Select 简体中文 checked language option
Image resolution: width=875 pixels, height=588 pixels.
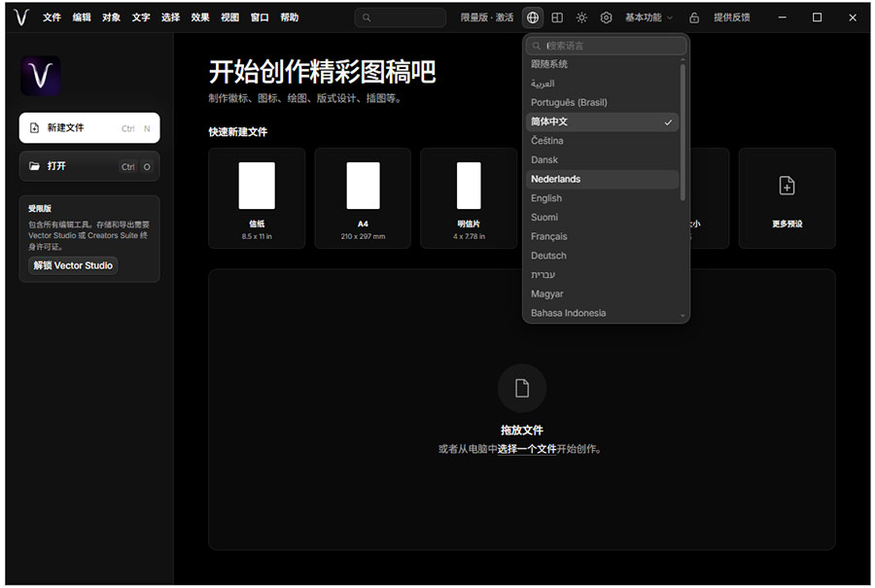pos(602,121)
